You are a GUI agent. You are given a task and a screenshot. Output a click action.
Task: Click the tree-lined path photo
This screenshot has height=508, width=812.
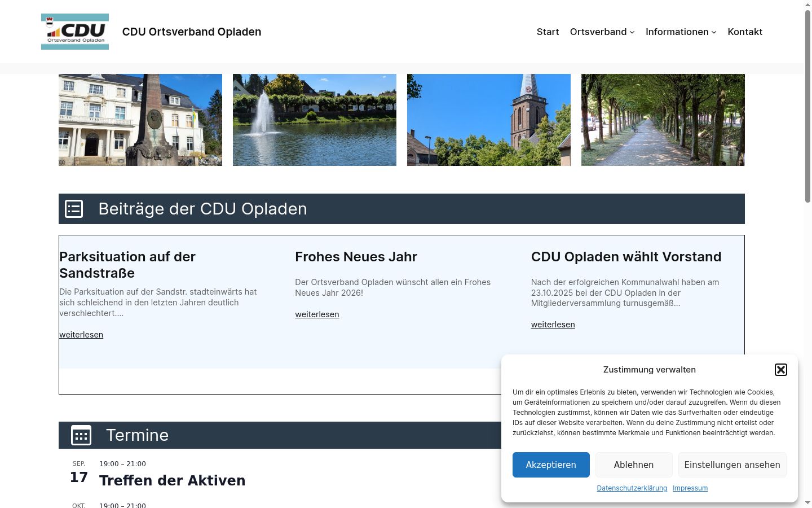663,120
